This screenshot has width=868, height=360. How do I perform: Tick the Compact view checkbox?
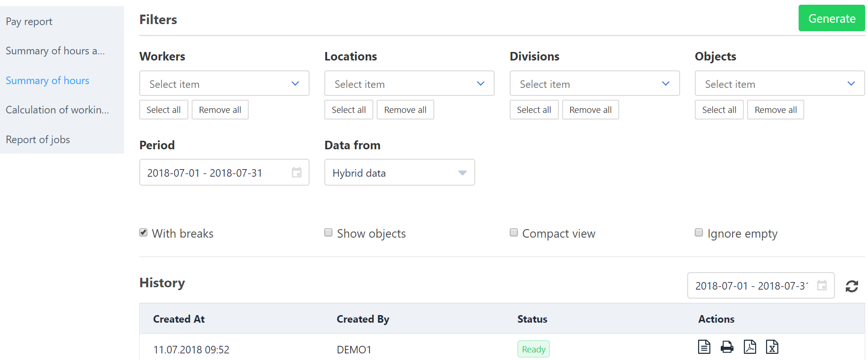click(514, 232)
